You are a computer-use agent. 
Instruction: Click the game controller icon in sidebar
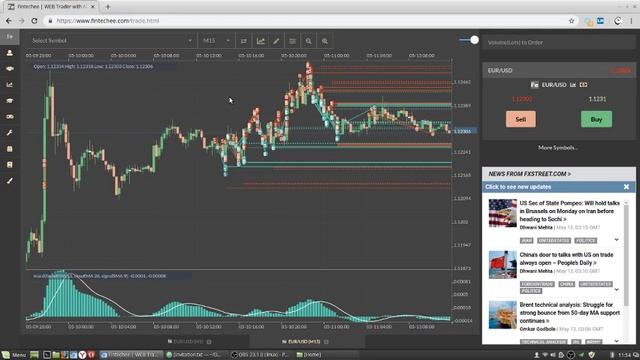(x=9, y=117)
